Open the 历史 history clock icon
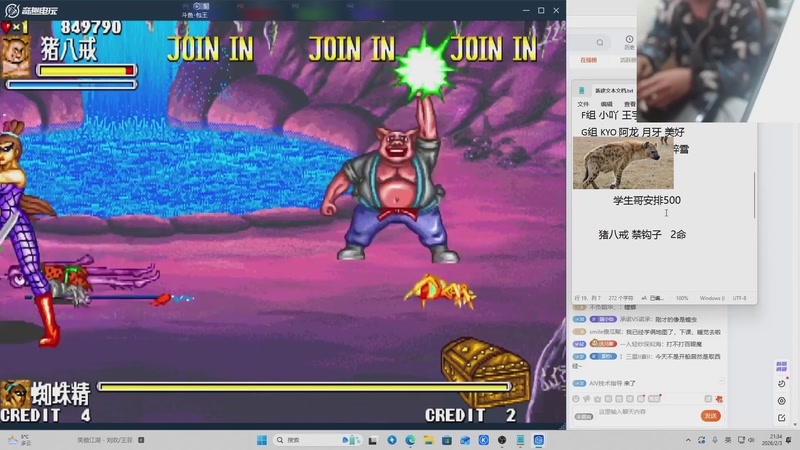This screenshot has height=450, width=800. tap(629, 42)
